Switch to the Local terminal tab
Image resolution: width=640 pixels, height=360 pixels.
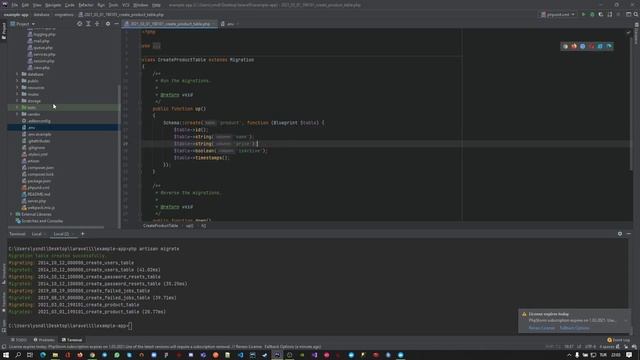point(37,234)
